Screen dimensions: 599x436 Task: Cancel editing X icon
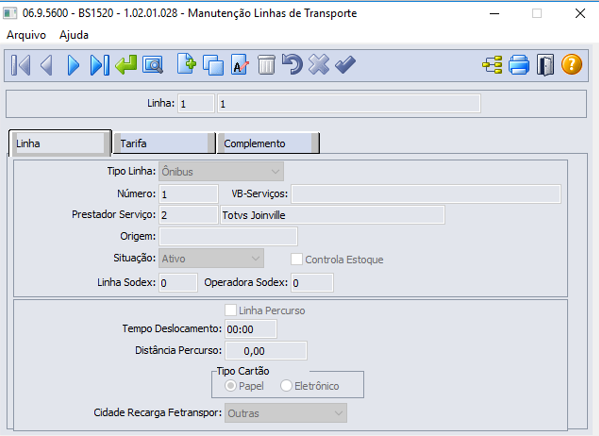click(x=319, y=64)
